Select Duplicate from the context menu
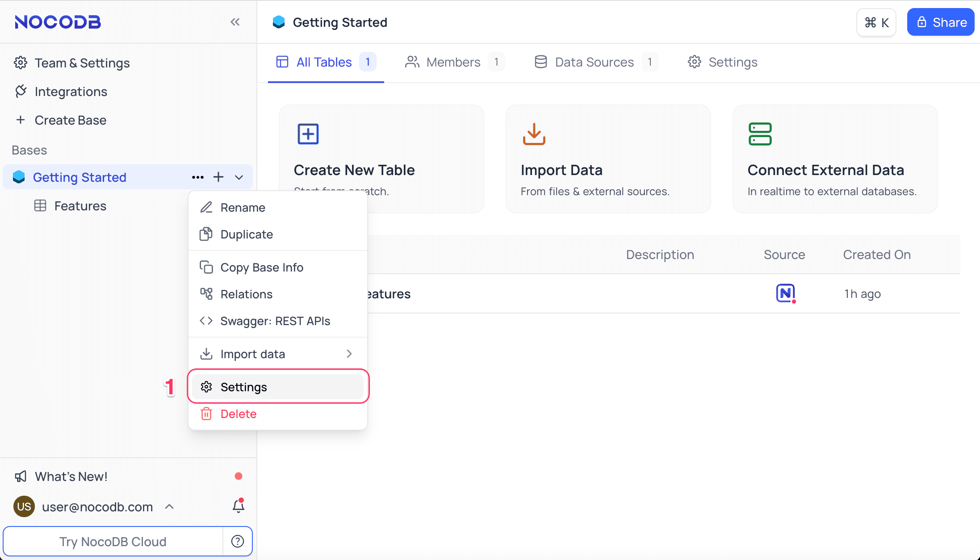Screen dimensions: 980x560 (x=247, y=234)
